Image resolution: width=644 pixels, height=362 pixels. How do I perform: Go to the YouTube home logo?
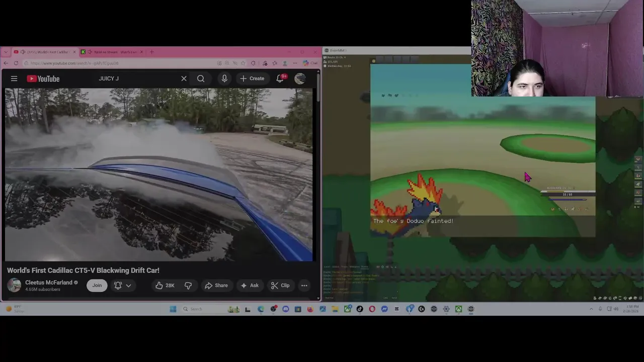click(x=43, y=78)
